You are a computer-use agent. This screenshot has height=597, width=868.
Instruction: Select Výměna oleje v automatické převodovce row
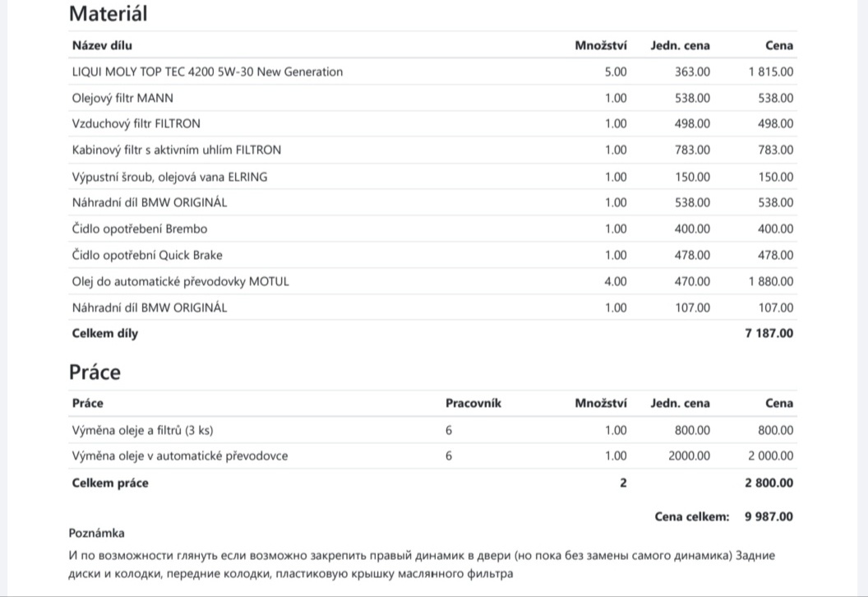click(432, 456)
